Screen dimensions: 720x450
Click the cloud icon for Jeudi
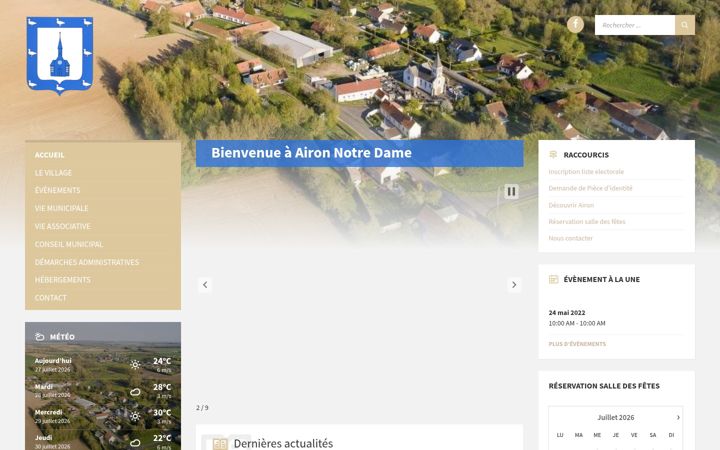tap(135, 443)
